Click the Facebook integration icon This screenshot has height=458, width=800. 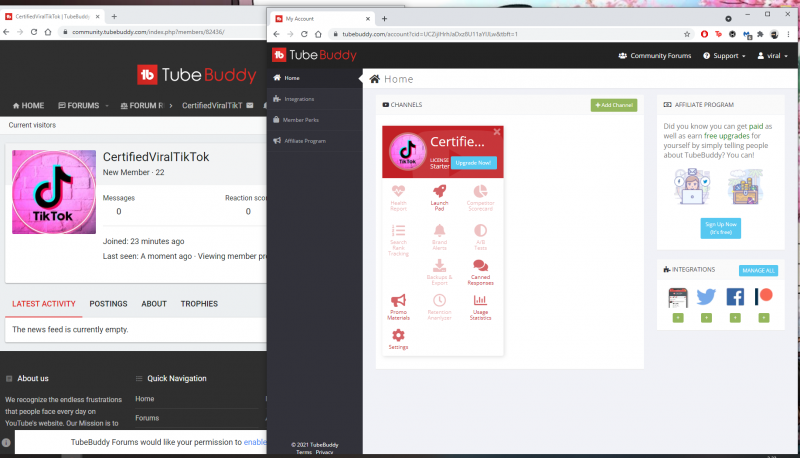pyautogui.click(x=735, y=297)
